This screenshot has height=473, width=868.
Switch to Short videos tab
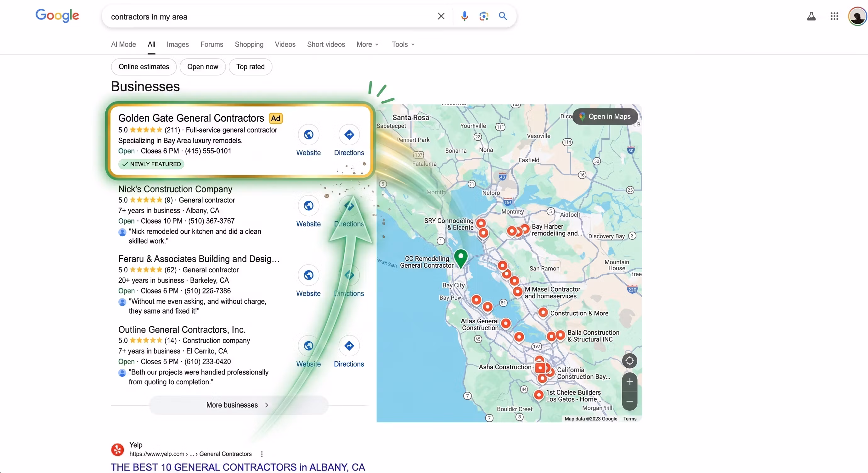(x=326, y=44)
